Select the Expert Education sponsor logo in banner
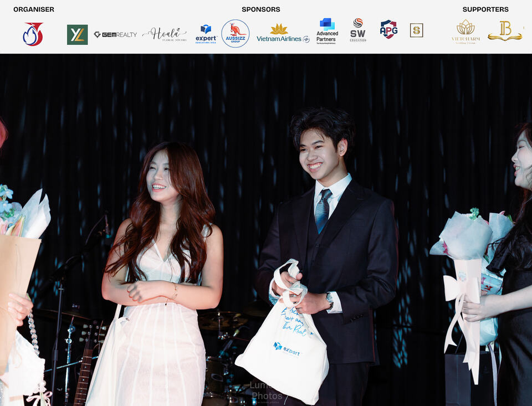 click(206, 34)
